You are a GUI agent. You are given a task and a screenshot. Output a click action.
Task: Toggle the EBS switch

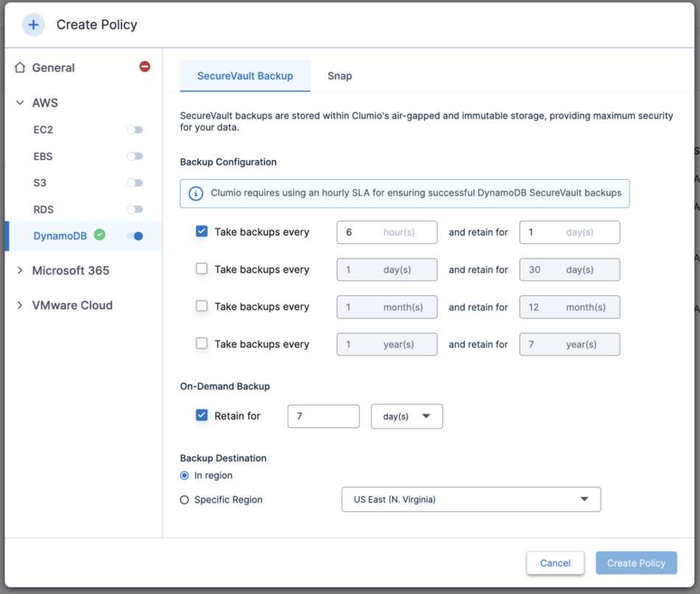pyautogui.click(x=135, y=156)
